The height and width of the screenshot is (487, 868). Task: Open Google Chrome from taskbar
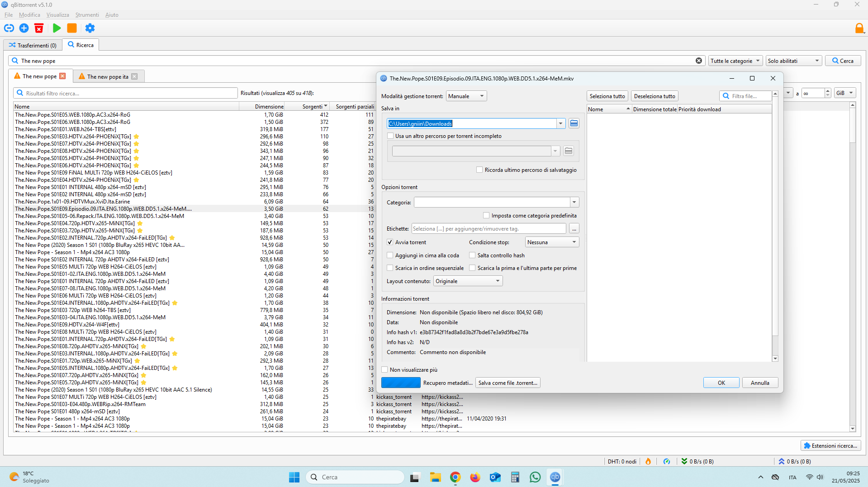click(x=455, y=477)
